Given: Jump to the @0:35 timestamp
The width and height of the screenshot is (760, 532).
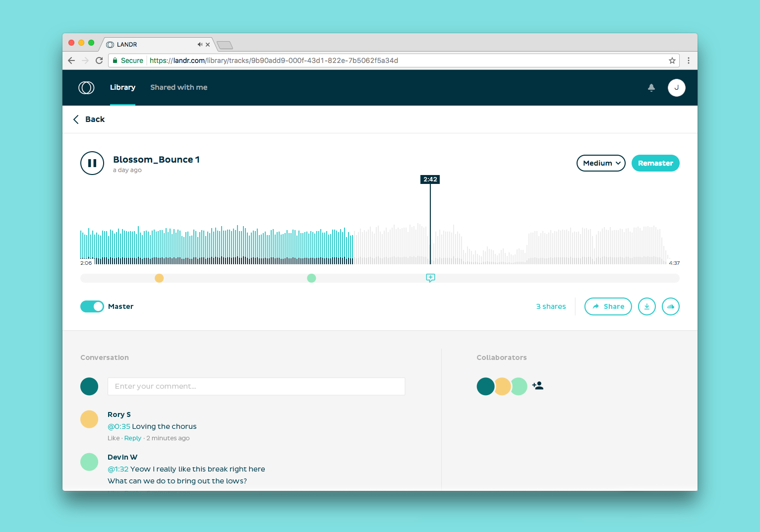Looking at the screenshot, I should pyautogui.click(x=119, y=426).
